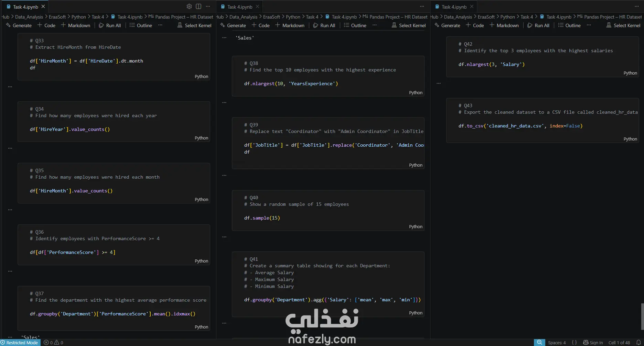Open notebook toolbar overflow in the Q33 pane
Viewport: 644px width, 346px height.
[160, 25]
